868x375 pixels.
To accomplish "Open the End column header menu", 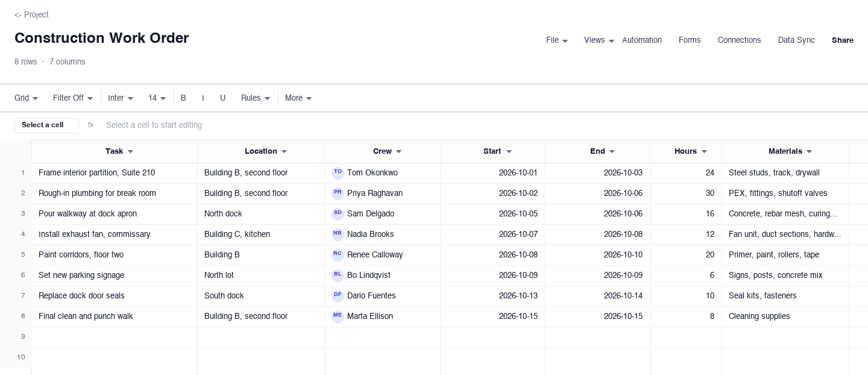I will [612, 152].
